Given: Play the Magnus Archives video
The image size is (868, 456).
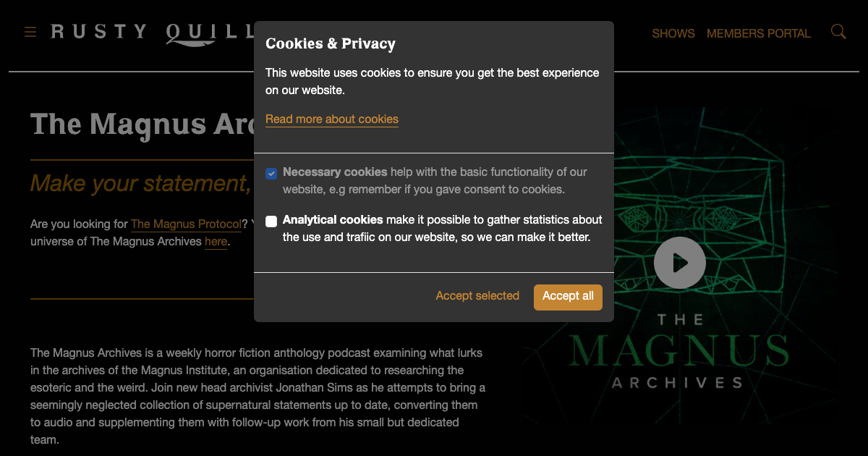Looking at the screenshot, I should (679, 262).
